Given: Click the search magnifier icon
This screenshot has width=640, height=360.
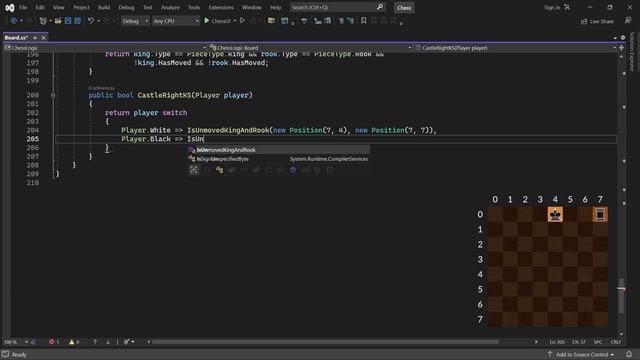Looking at the screenshot, I should pos(380,7).
